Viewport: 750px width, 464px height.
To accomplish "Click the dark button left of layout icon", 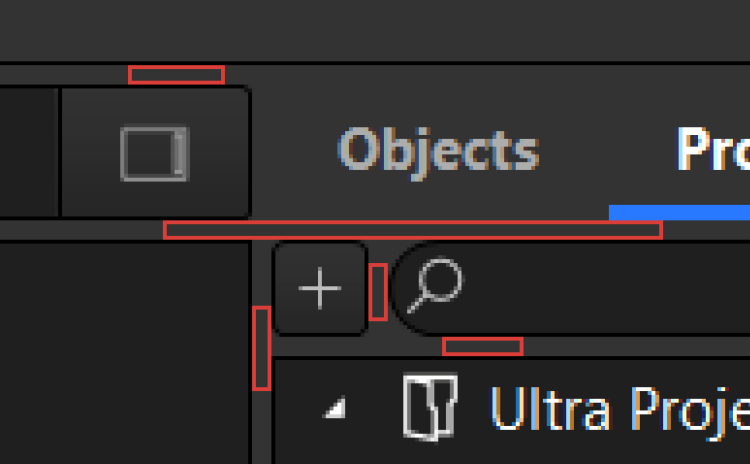I will pyautogui.click(x=28, y=152).
